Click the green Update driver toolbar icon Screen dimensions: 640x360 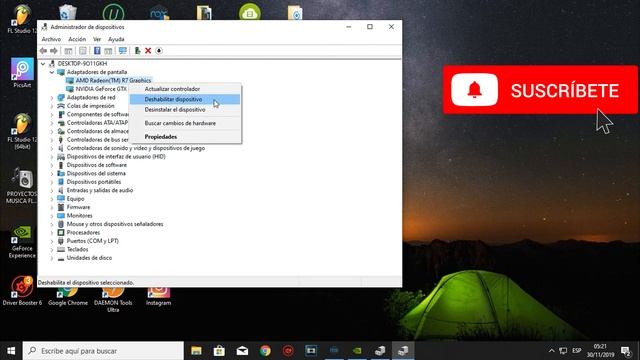click(x=138, y=51)
